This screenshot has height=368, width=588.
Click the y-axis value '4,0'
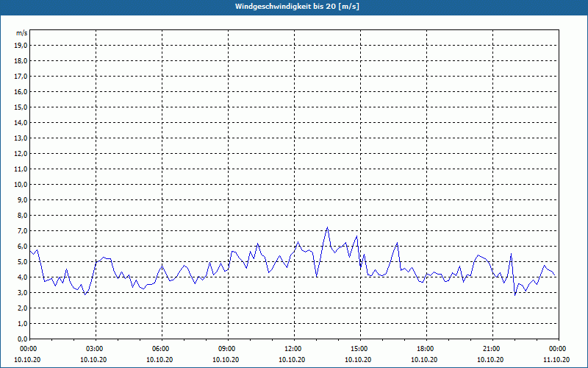point(23,277)
